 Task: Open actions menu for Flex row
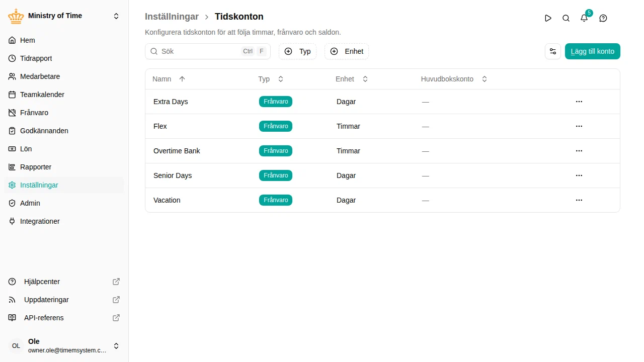579,126
